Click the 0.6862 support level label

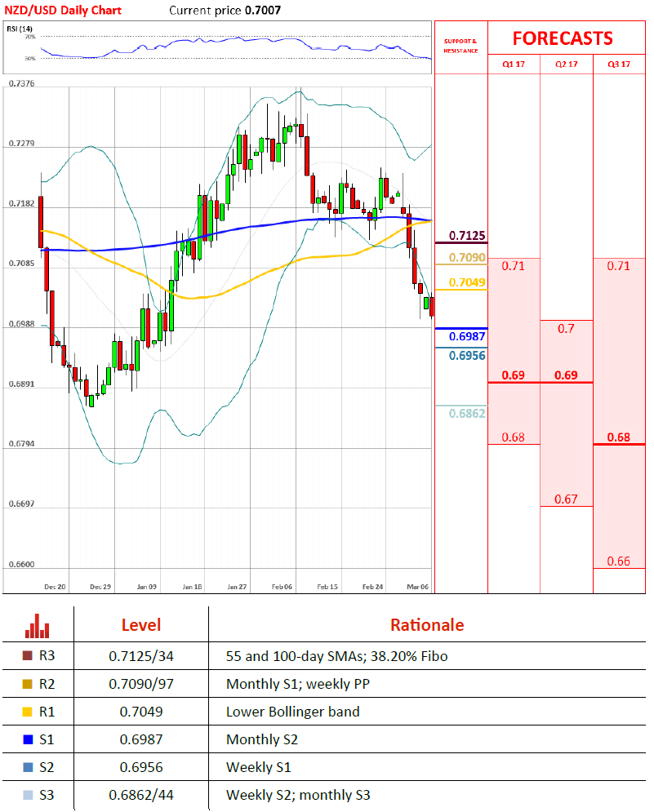click(467, 413)
